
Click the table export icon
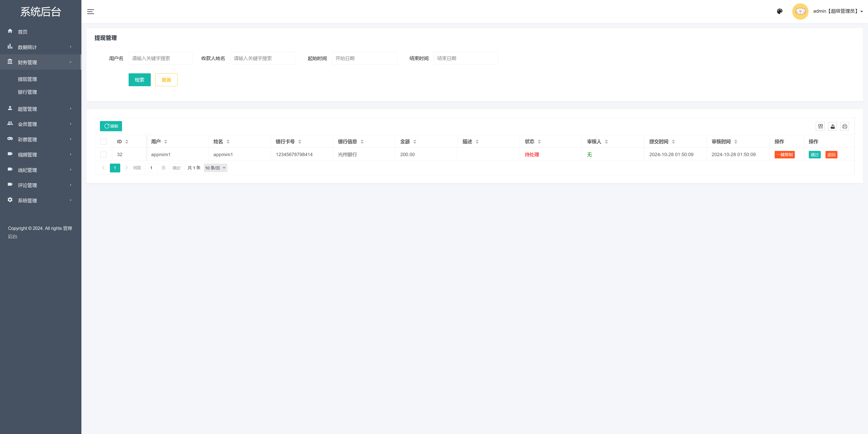[833, 126]
